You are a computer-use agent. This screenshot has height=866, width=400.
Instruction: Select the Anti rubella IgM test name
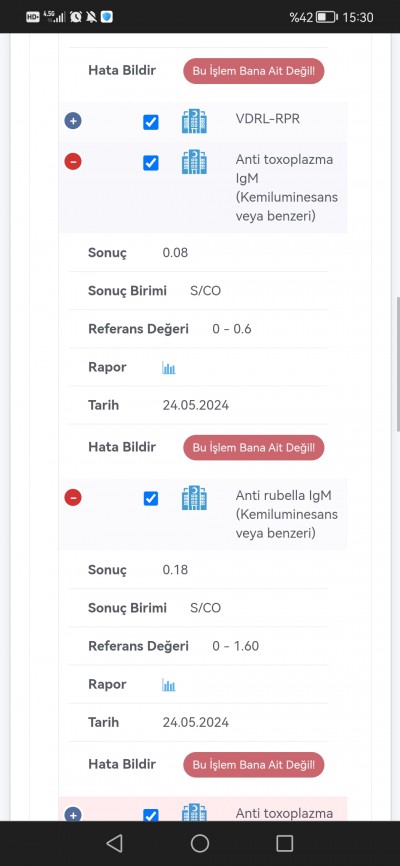286,514
